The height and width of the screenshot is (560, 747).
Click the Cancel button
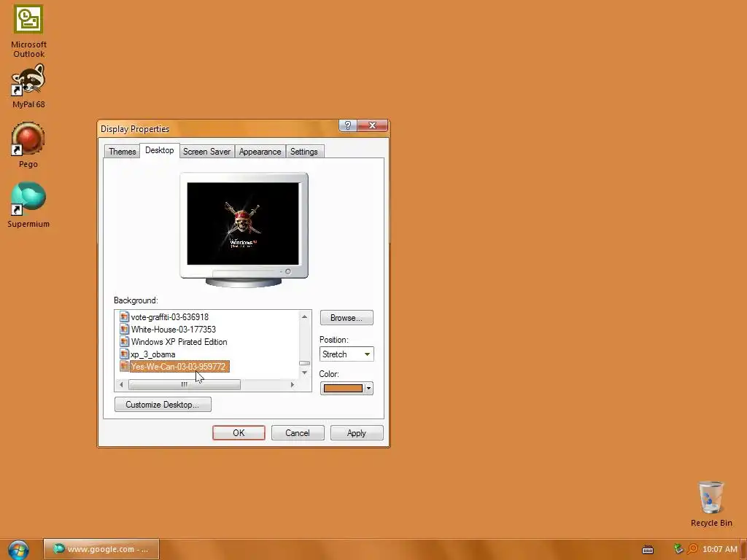coord(298,433)
